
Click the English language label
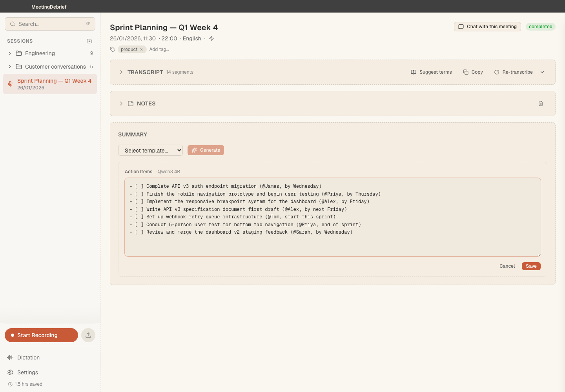tap(192, 38)
